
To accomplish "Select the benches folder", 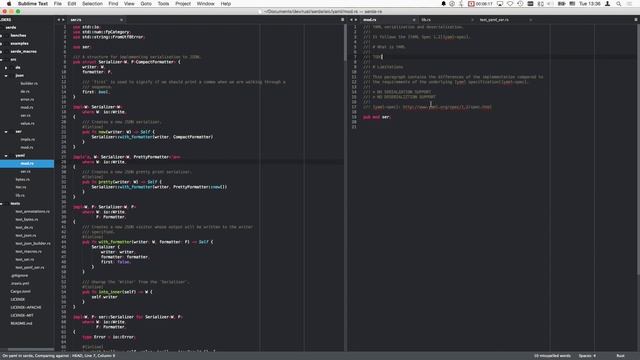I will 18,36.
